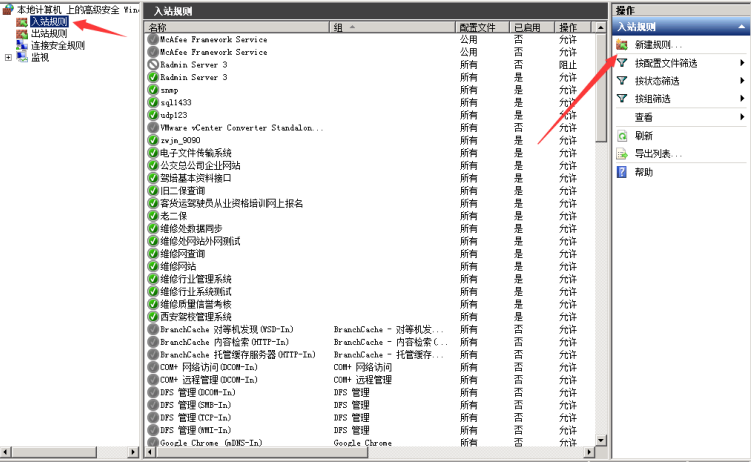Expand arrow next to 查看

[742, 117]
